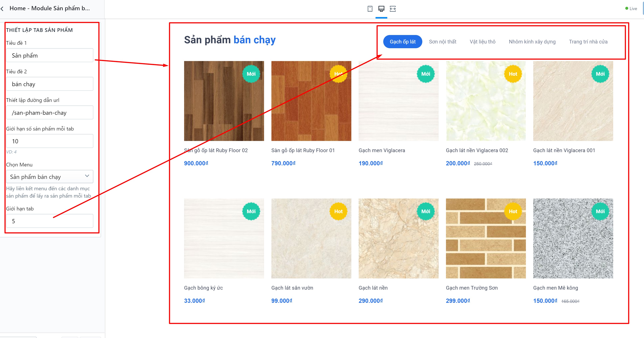Image resolution: width=644 pixels, height=338 pixels.
Task: Switch to mobile preview icon
Action: pyautogui.click(x=370, y=9)
